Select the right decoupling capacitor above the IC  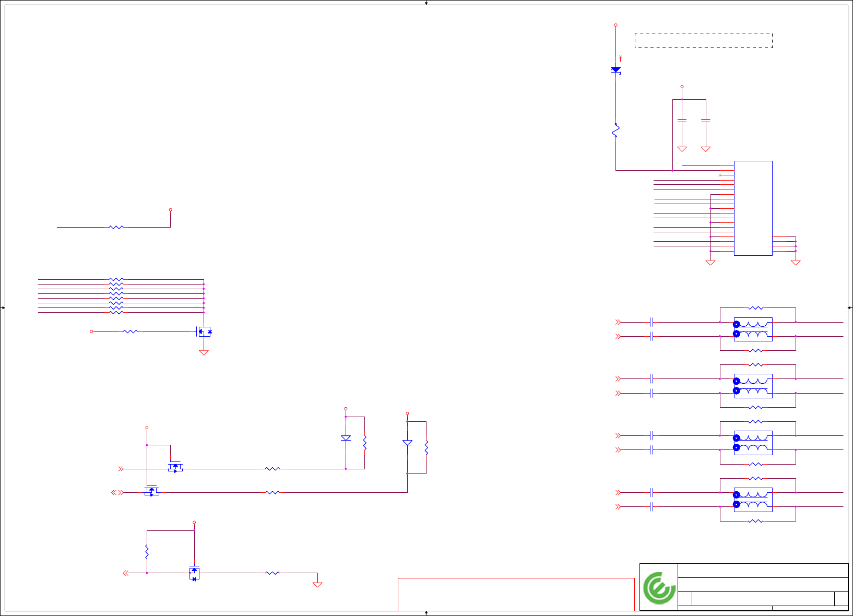pos(706,121)
